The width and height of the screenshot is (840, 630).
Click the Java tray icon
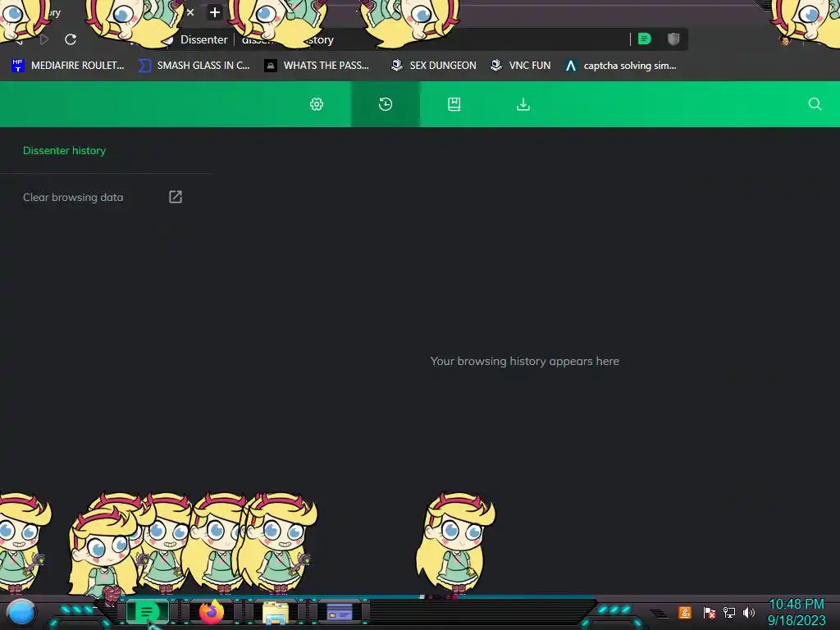(685, 612)
